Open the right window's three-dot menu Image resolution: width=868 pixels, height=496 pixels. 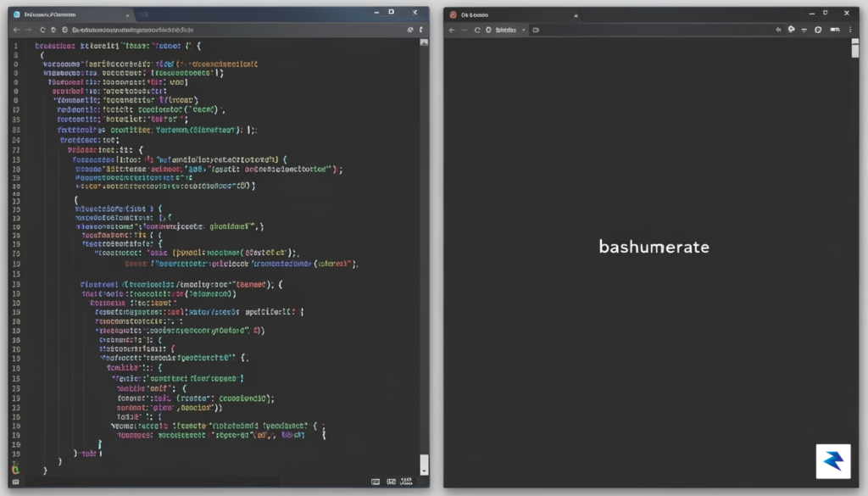coord(850,30)
